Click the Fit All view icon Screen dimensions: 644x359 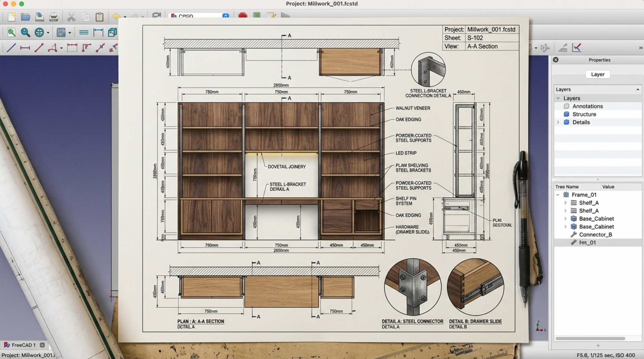click(x=12, y=32)
